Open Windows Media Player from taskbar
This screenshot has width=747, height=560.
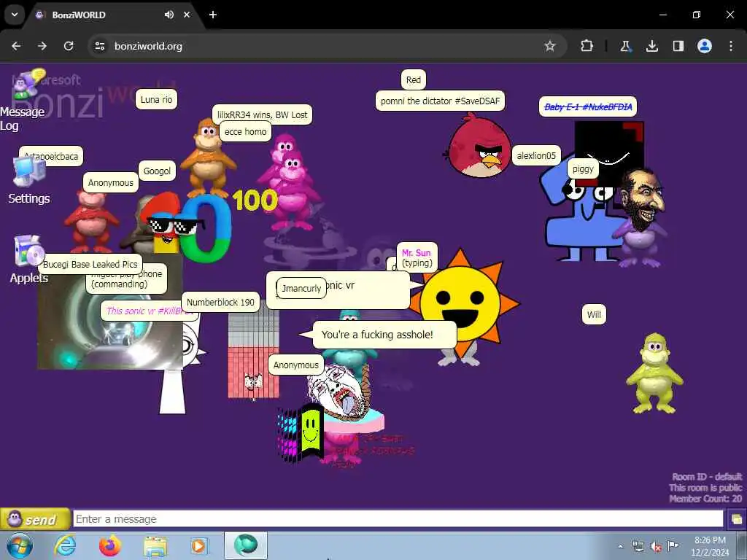click(198, 545)
